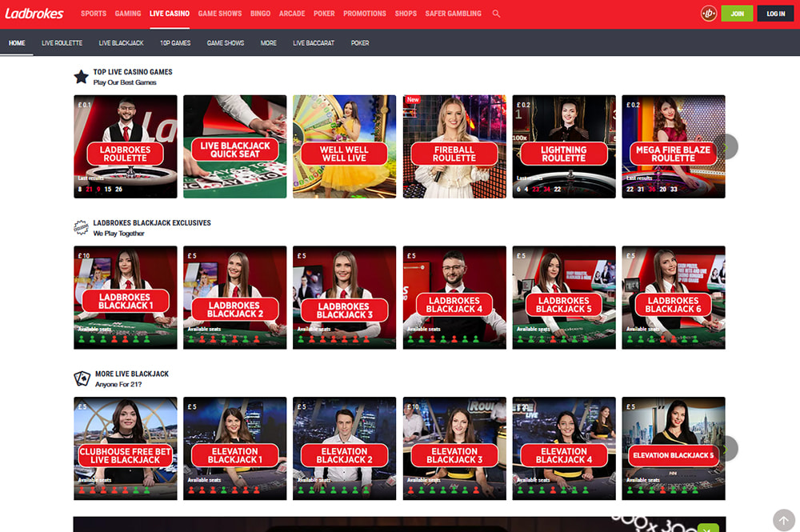800x532 pixels.
Task: Open the Sports menu item
Action: tap(94, 14)
